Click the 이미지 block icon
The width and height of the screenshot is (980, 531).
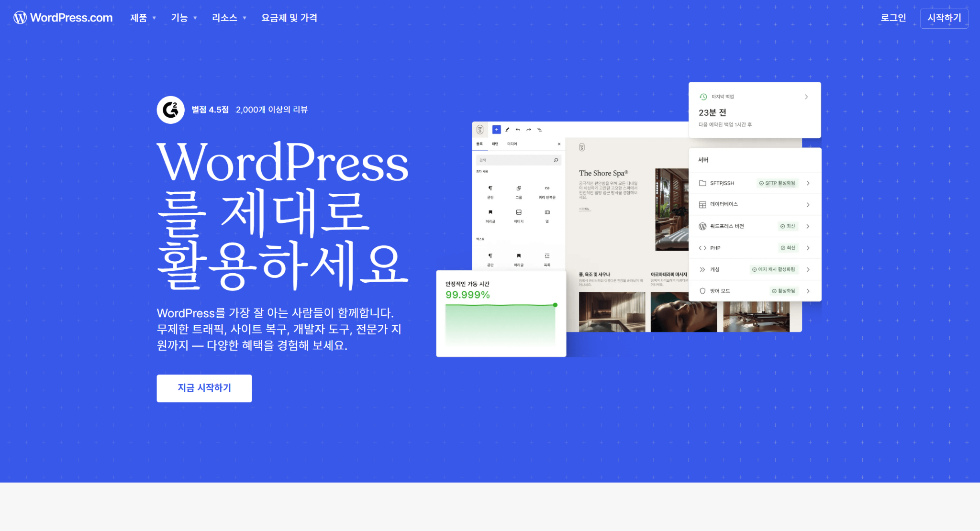pyautogui.click(x=519, y=212)
